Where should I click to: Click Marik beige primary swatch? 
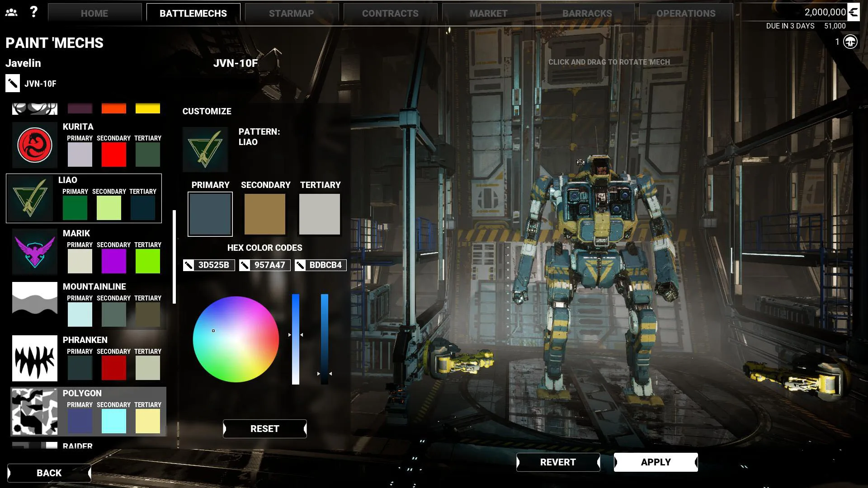coord(80,261)
